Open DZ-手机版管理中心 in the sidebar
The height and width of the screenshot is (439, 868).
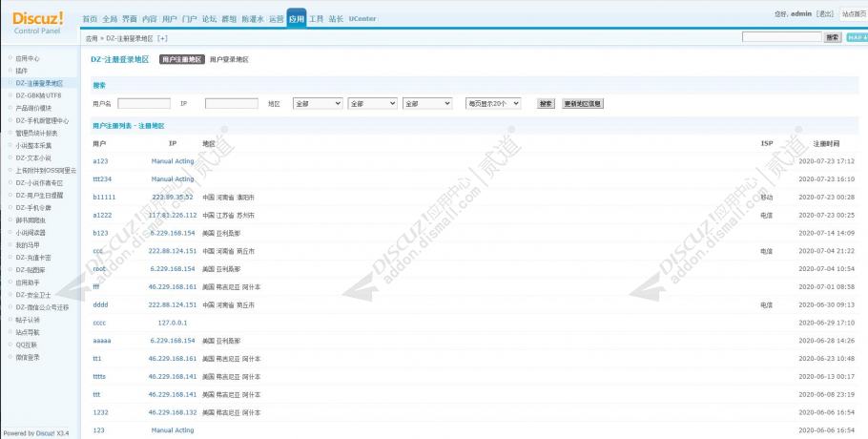click(42, 120)
